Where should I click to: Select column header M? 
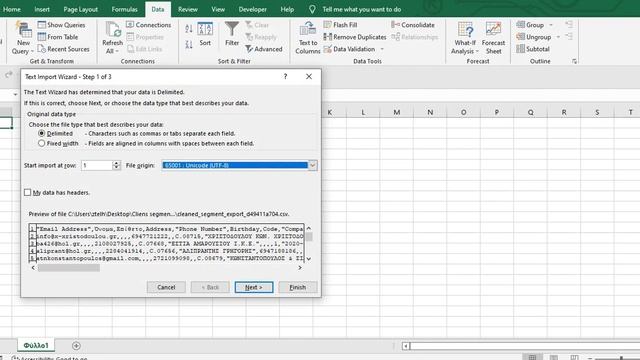pyautogui.click(x=397, y=112)
